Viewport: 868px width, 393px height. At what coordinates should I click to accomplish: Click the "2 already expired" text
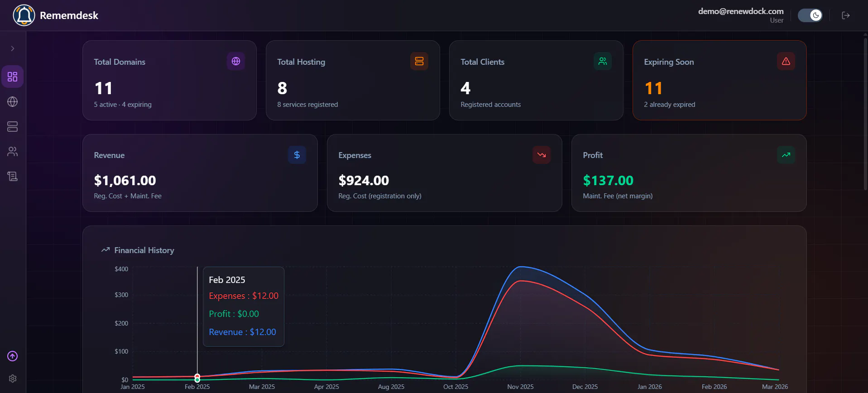coord(669,105)
